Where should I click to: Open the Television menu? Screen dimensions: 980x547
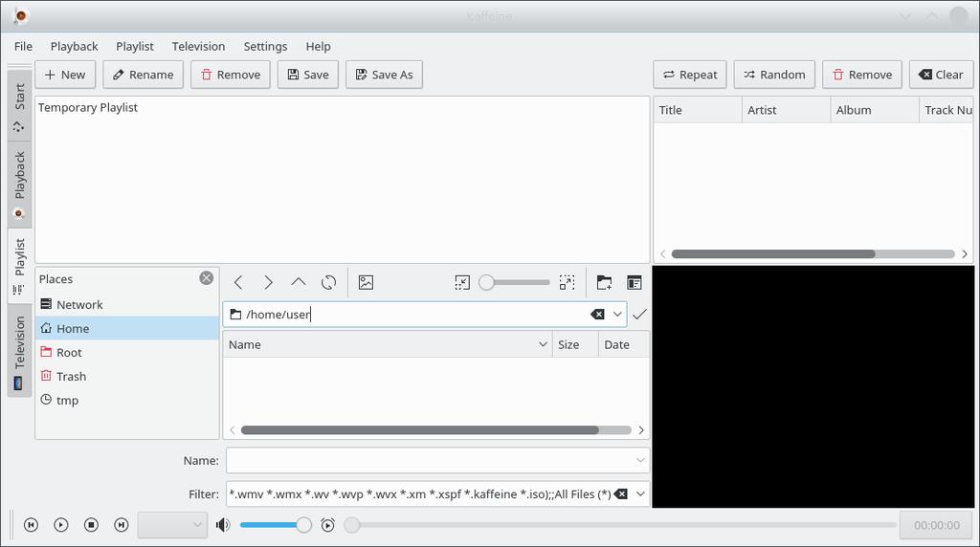pos(198,46)
